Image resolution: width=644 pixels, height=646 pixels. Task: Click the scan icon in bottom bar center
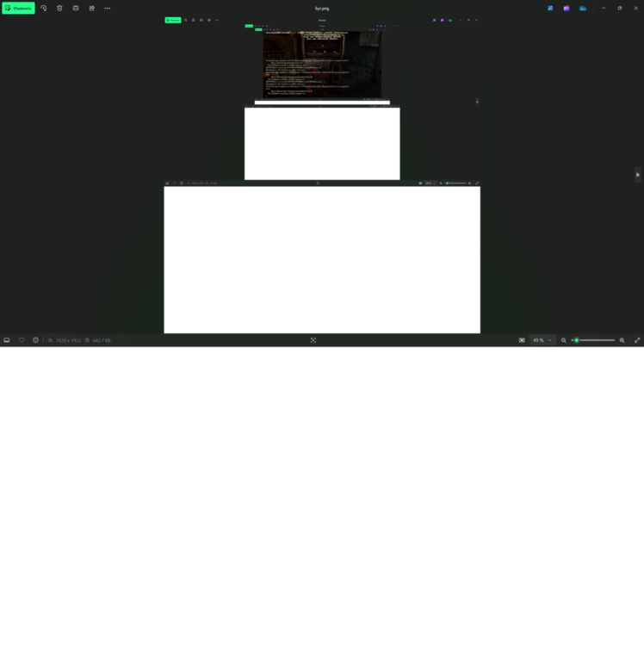313,340
